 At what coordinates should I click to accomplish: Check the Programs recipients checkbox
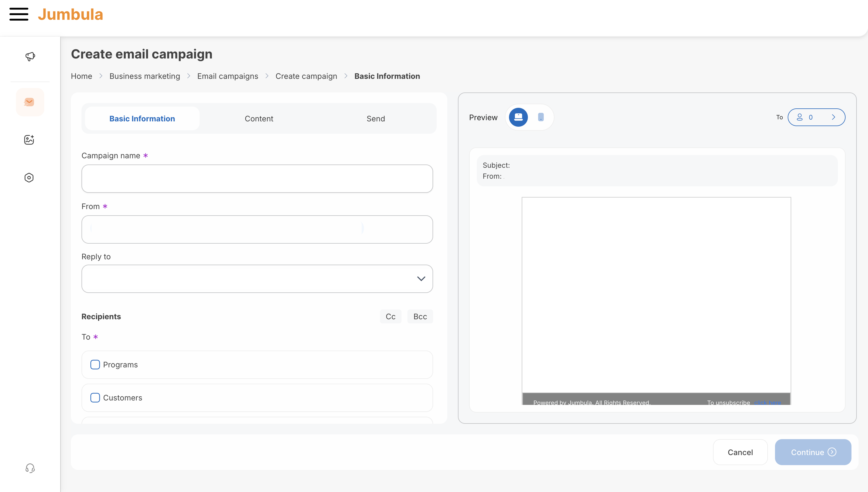point(95,365)
